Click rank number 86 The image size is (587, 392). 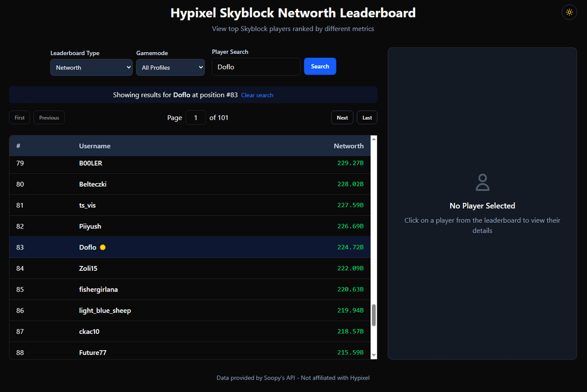(x=20, y=310)
